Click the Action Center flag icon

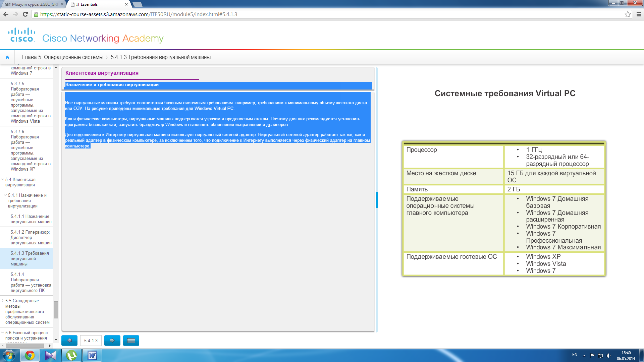[x=592, y=356]
